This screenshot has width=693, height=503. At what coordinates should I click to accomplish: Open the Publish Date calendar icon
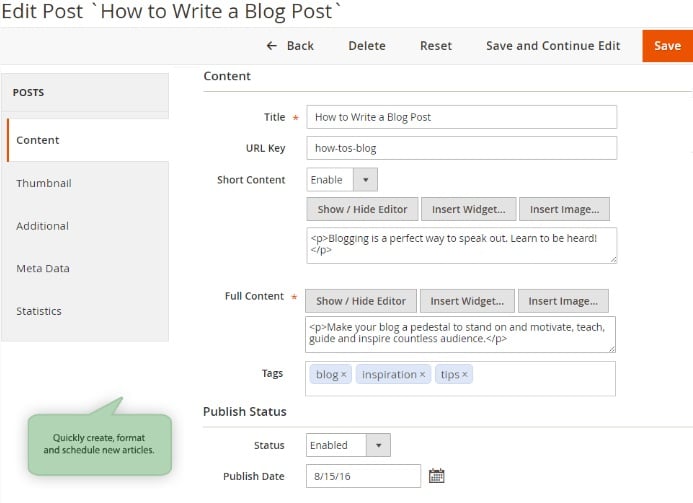(437, 476)
